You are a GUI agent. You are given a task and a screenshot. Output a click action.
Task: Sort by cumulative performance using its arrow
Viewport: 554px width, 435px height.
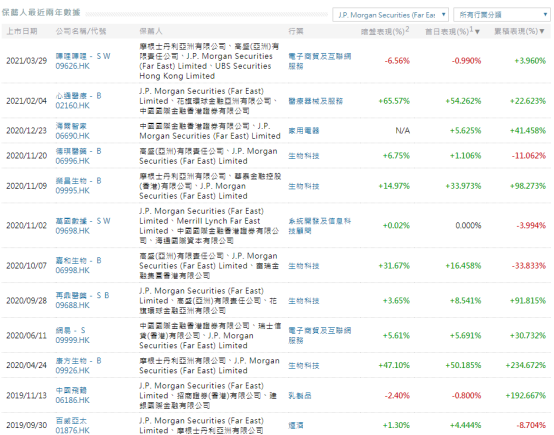[542, 31]
